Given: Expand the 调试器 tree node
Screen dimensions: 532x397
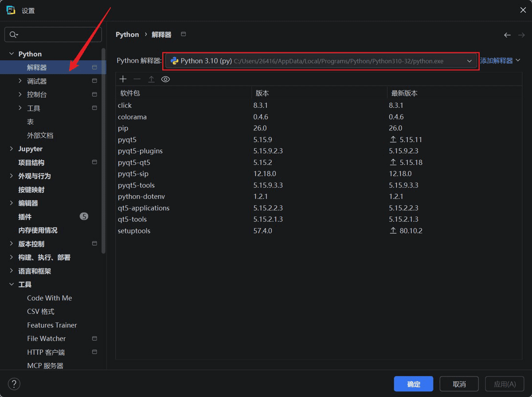Looking at the screenshot, I should (20, 81).
